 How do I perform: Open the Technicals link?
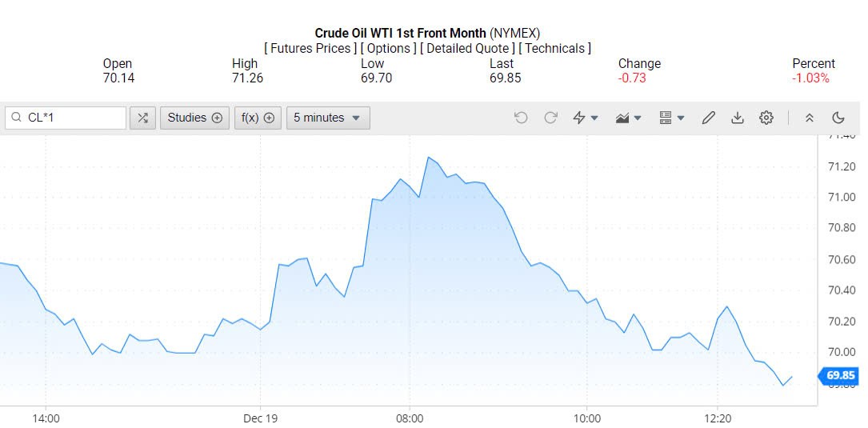tap(555, 49)
